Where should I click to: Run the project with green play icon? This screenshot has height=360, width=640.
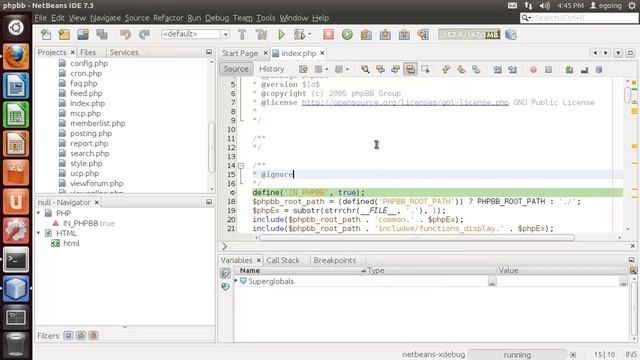coord(281,35)
